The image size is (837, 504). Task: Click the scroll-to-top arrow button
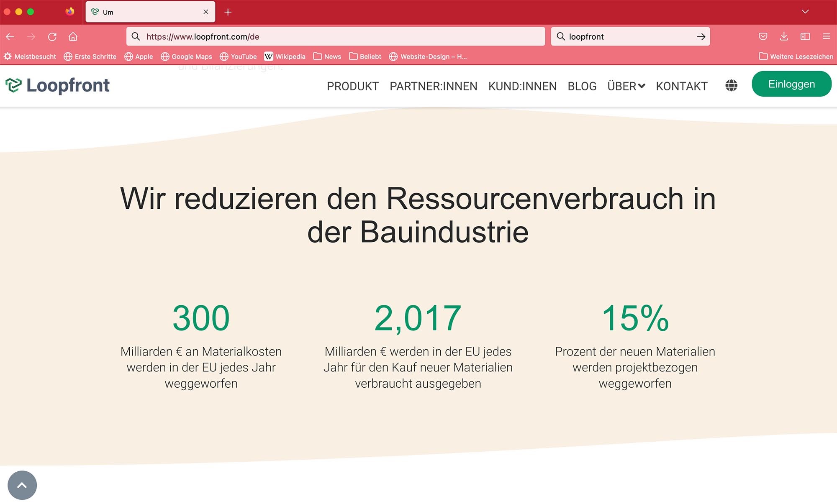(22, 485)
